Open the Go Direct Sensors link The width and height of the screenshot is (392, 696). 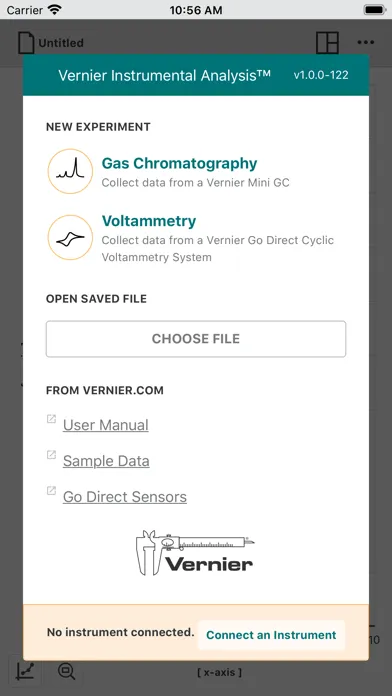point(125,497)
